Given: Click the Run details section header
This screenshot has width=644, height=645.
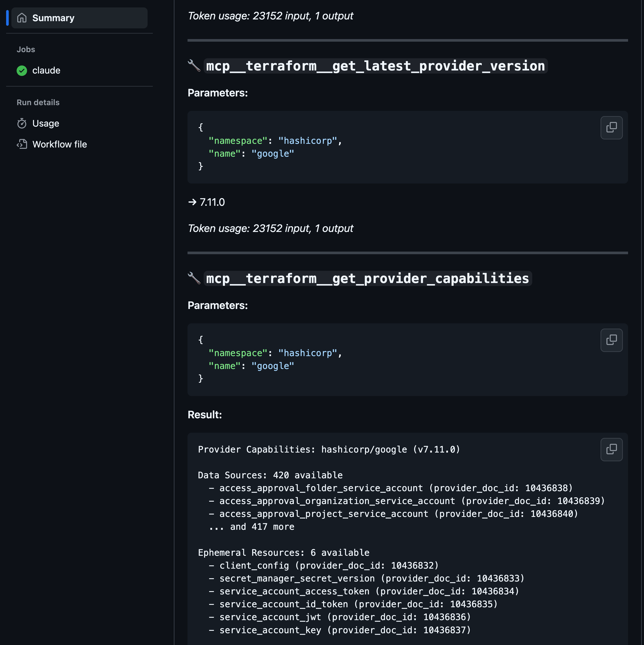Looking at the screenshot, I should 38,102.
